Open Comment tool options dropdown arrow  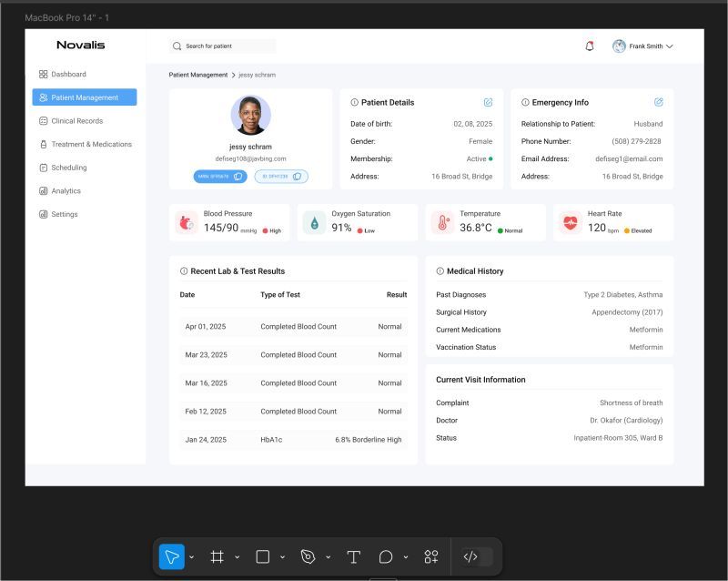tap(405, 556)
